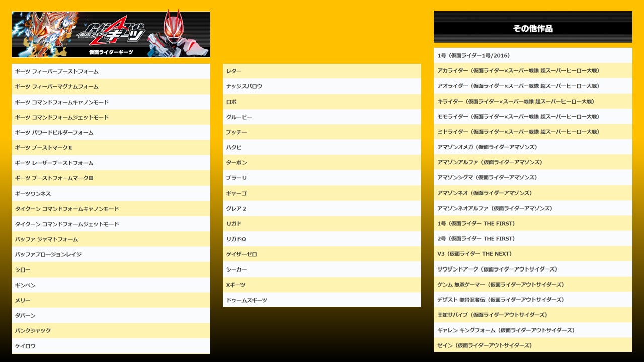Select ギャレン キングフォーム row
Image resolution: width=644 pixels, height=362 pixels.
[x=533, y=330]
